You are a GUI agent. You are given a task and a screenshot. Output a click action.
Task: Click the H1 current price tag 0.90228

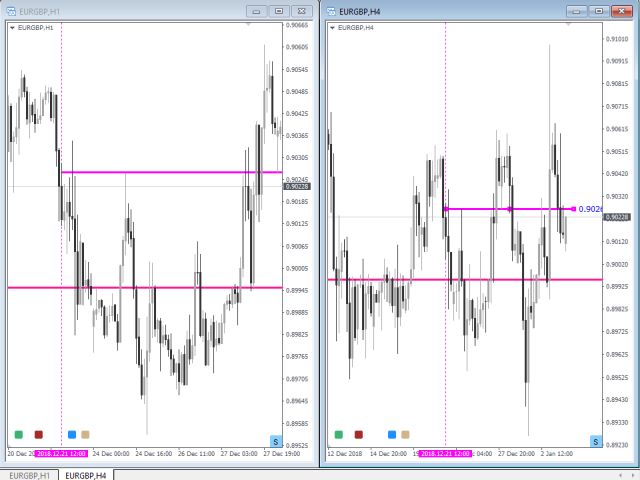point(297,187)
